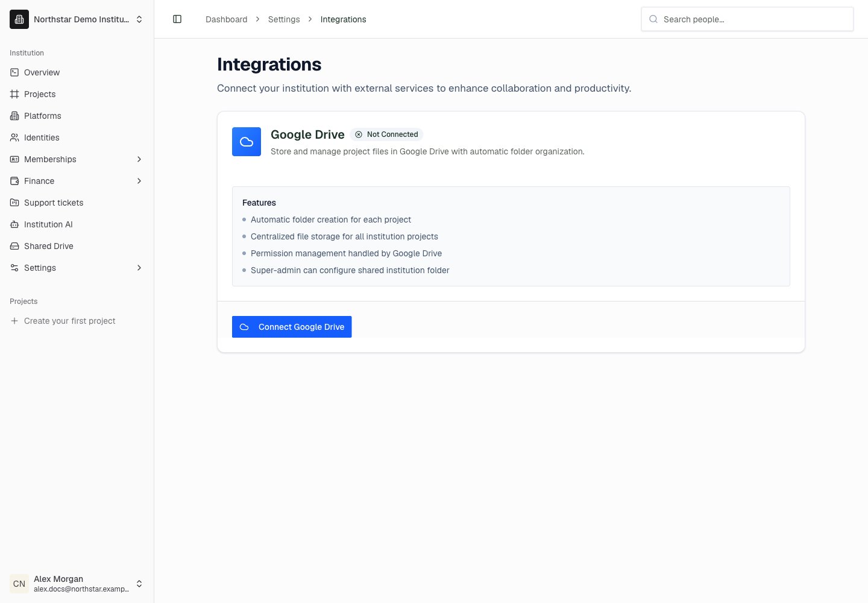Image resolution: width=868 pixels, height=603 pixels.
Task: Click the Identities people icon
Action: tap(14, 137)
